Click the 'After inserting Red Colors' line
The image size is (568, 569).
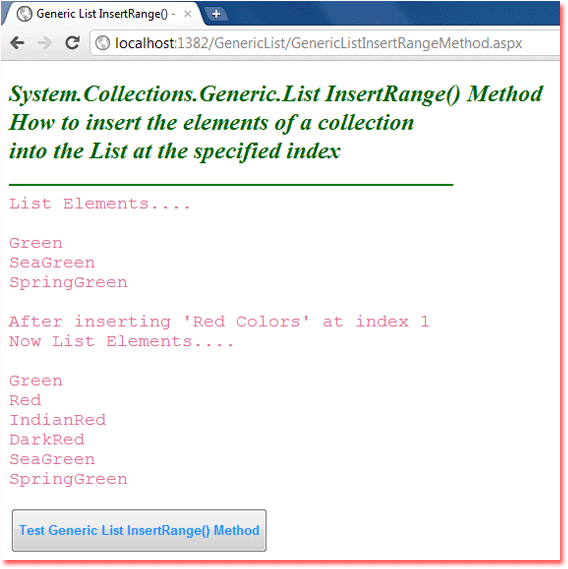pyautogui.click(x=219, y=322)
